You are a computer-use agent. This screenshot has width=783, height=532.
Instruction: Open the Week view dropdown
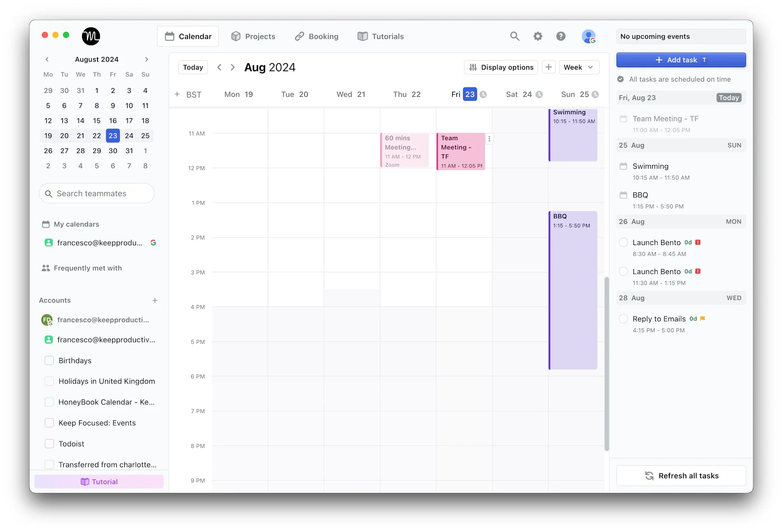[x=579, y=67]
